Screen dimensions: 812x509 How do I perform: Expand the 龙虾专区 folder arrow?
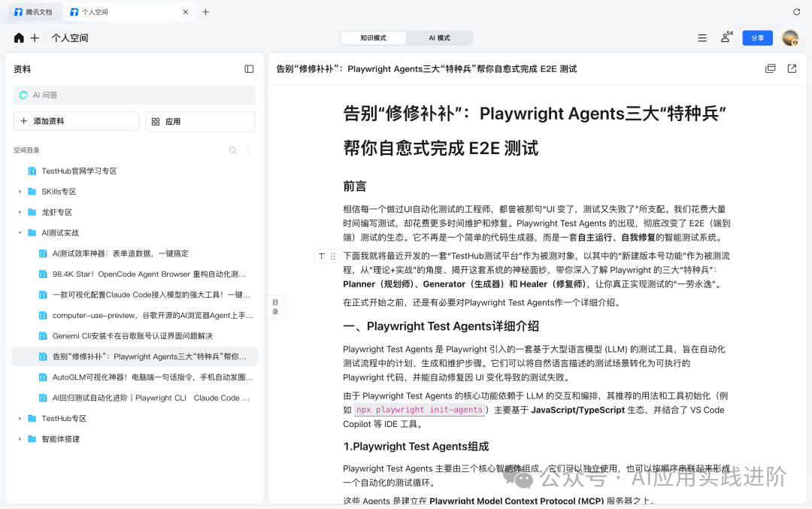[20, 212]
